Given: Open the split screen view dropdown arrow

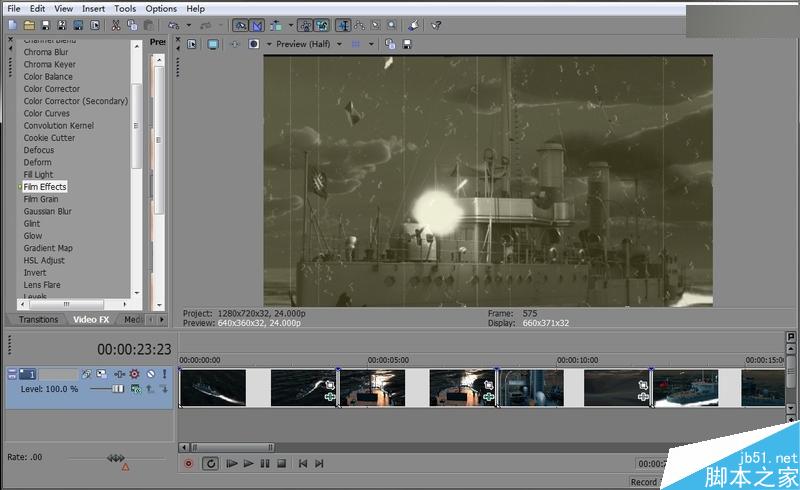Looking at the screenshot, I should pos(269,44).
